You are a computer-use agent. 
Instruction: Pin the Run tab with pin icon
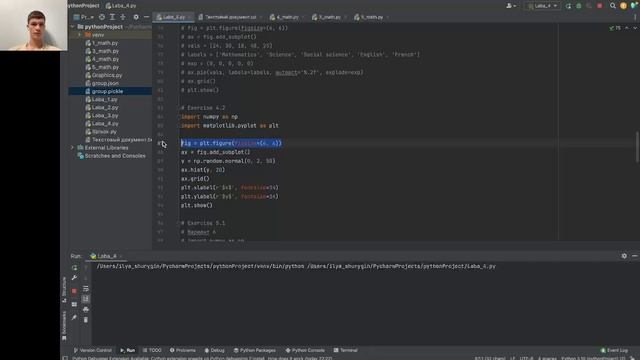[74, 318]
